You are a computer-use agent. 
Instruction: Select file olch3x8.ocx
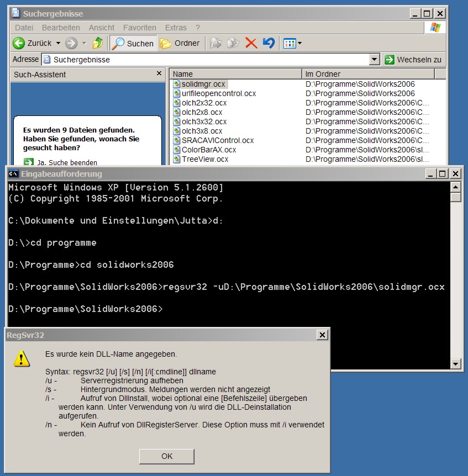[x=202, y=131]
